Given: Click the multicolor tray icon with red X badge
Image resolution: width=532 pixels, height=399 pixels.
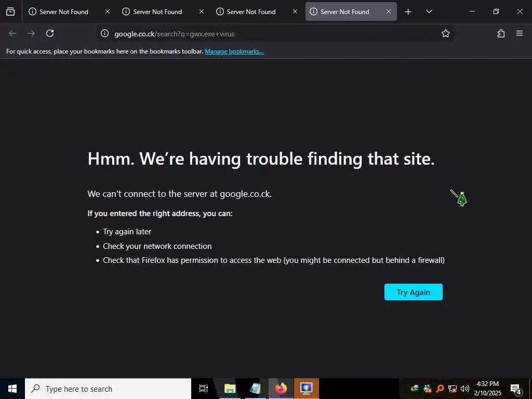Looking at the screenshot, I should [x=428, y=389].
